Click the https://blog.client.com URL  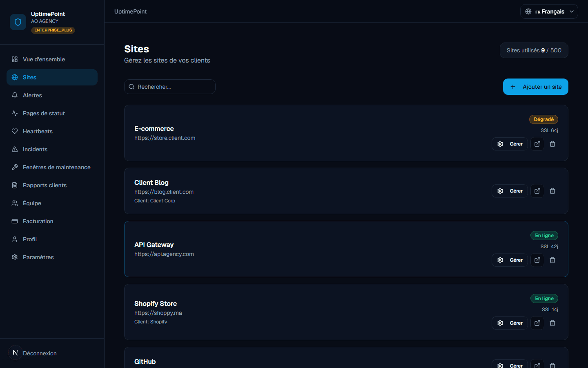[x=164, y=192]
